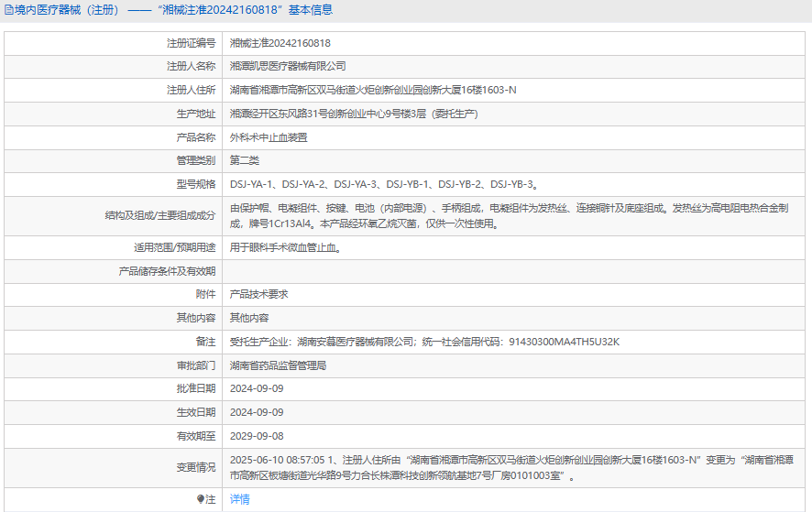Image resolution: width=812 pixels, height=512 pixels.
Task: Click the bullet icon beside 注 label
Action: (x=201, y=499)
